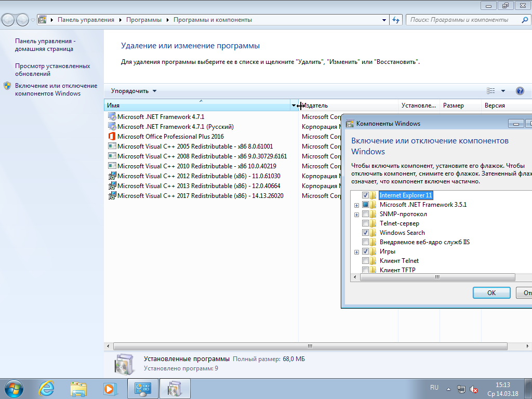Click the search magnifier icon
The width and height of the screenshot is (532, 399).
(x=525, y=20)
